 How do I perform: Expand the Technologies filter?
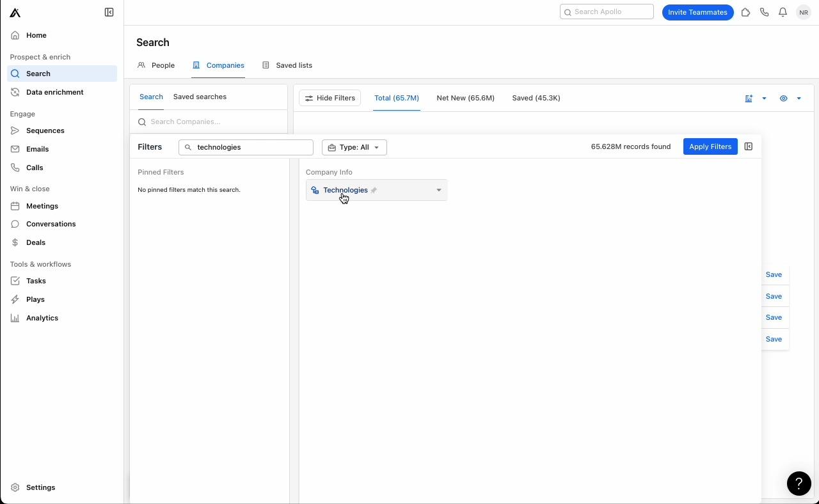pyautogui.click(x=376, y=190)
